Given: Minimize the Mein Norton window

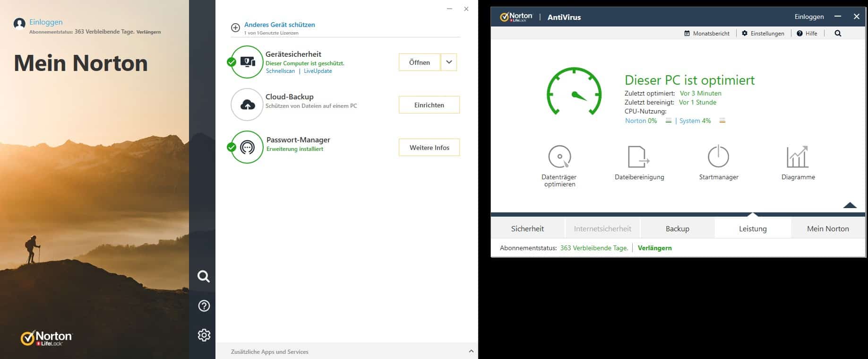Looking at the screenshot, I should (449, 9).
